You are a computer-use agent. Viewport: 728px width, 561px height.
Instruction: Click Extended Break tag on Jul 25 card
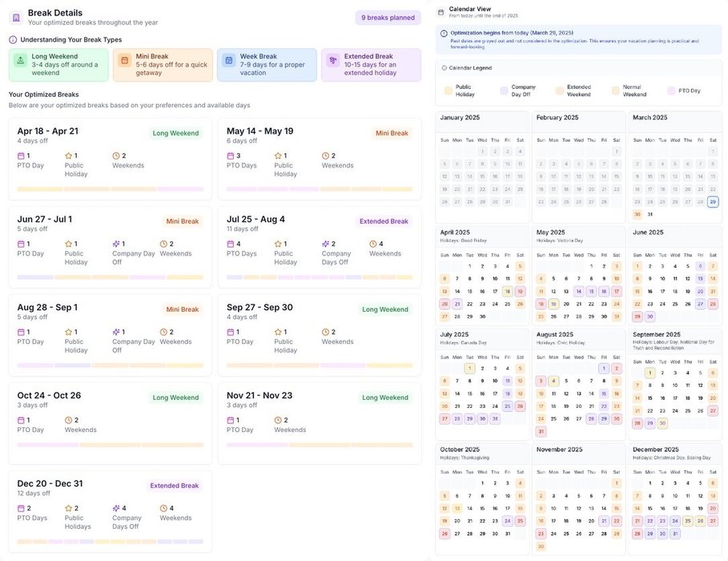click(384, 221)
